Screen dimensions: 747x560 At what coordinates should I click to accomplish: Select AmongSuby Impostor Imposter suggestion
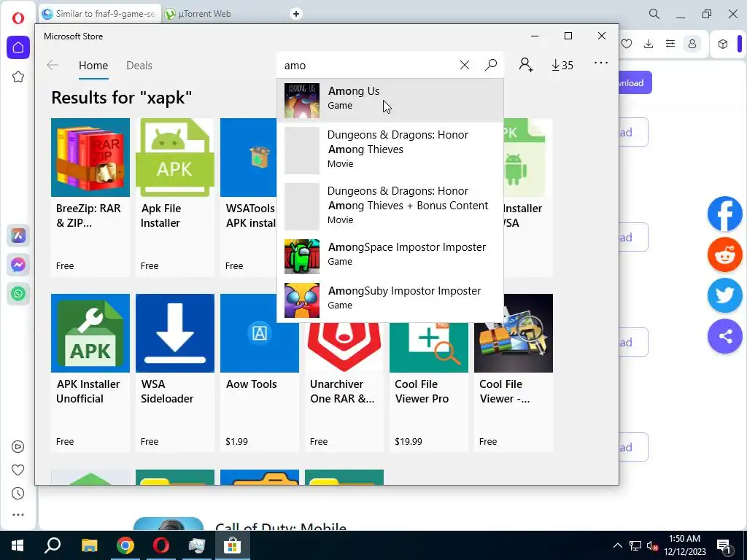click(x=390, y=300)
